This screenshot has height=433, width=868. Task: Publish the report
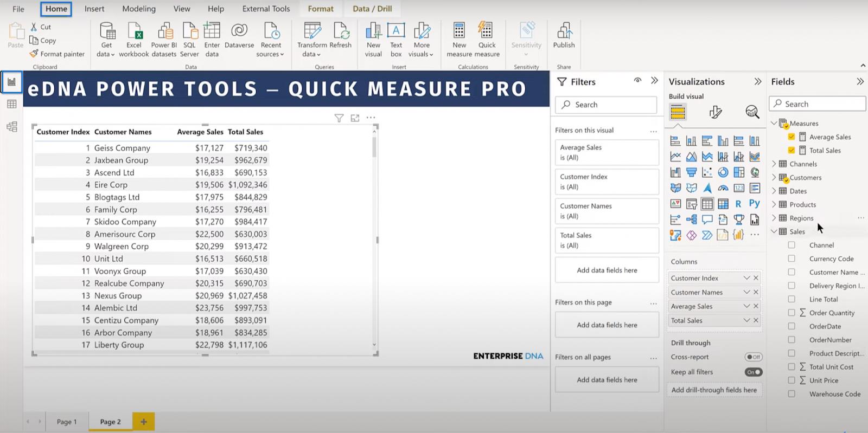tap(564, 35)
